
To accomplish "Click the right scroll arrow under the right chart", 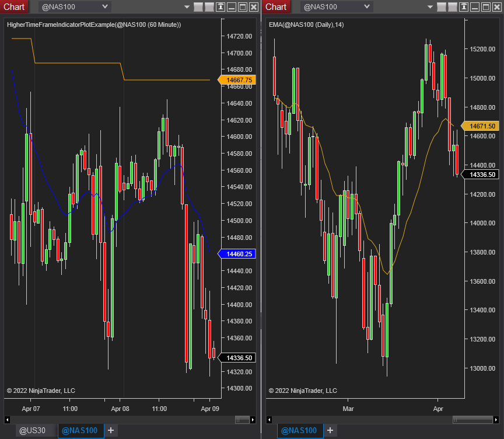I will 496,419.
